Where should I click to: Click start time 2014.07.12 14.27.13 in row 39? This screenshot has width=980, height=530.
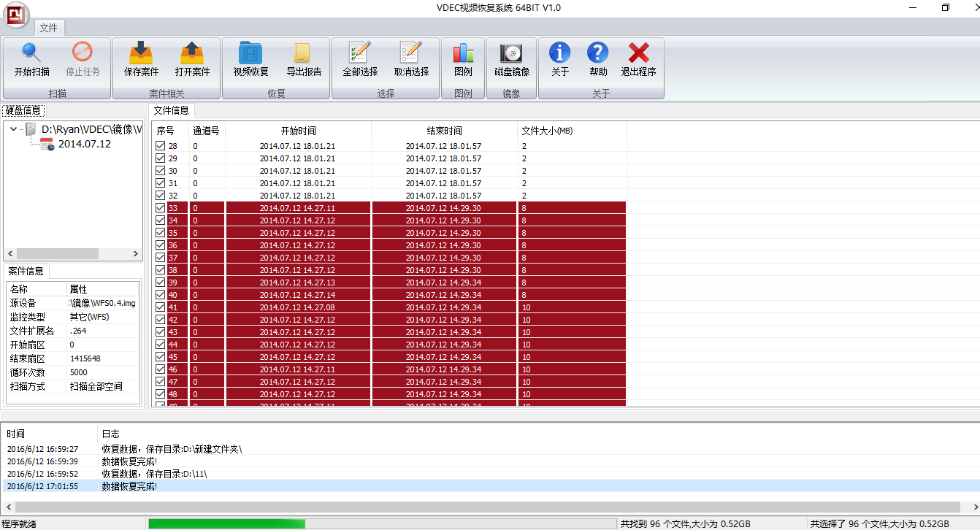pos(298,283)
